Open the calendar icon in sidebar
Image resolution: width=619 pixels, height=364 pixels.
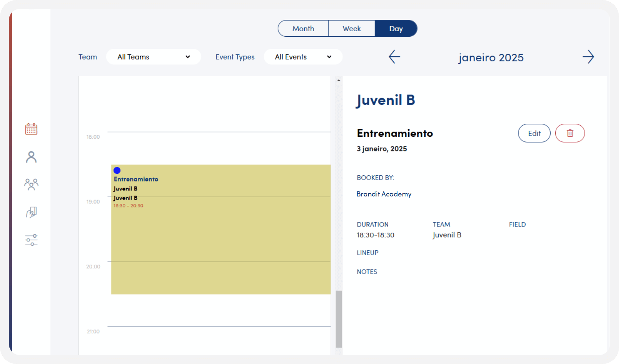(x=31, y=129)
